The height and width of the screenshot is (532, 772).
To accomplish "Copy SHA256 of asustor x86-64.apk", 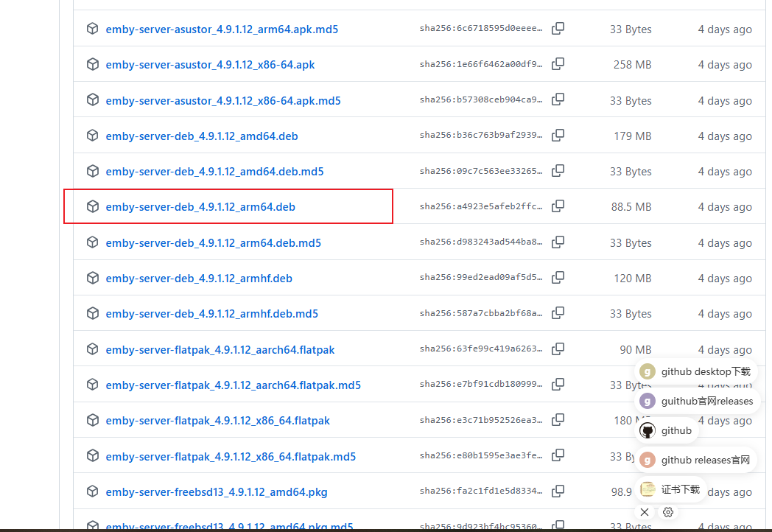I will pyautogui.click(x=558, y=64).
